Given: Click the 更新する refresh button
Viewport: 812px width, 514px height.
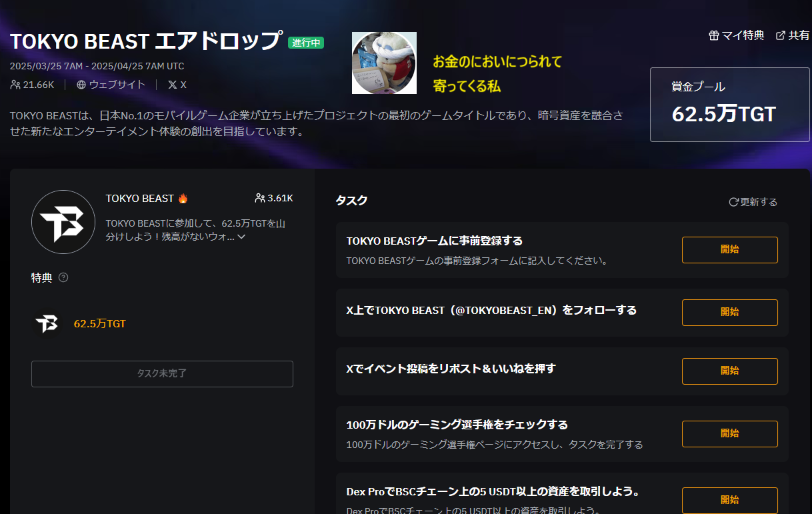Looking at the screenshot, I should [x=753, y=202].
